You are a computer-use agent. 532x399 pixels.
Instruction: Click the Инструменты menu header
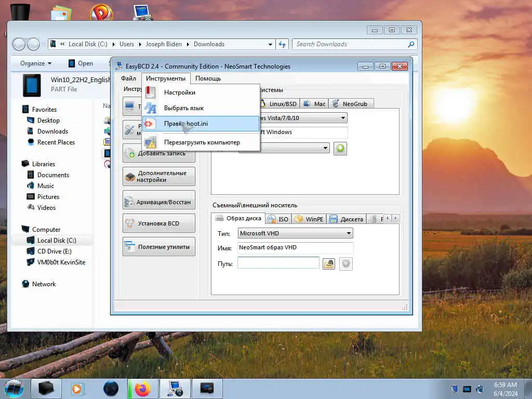click(x=166, y=78)
